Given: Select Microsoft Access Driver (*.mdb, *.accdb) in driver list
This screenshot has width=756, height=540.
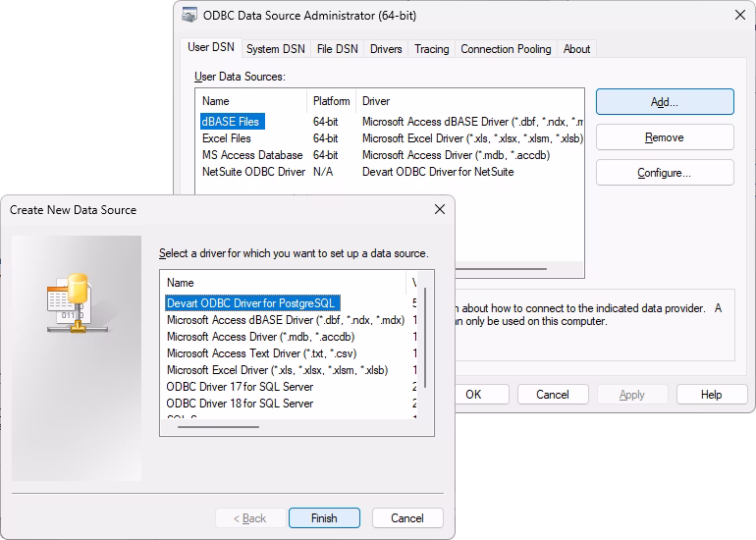Looking at the screenshot, I should [261, 337].
